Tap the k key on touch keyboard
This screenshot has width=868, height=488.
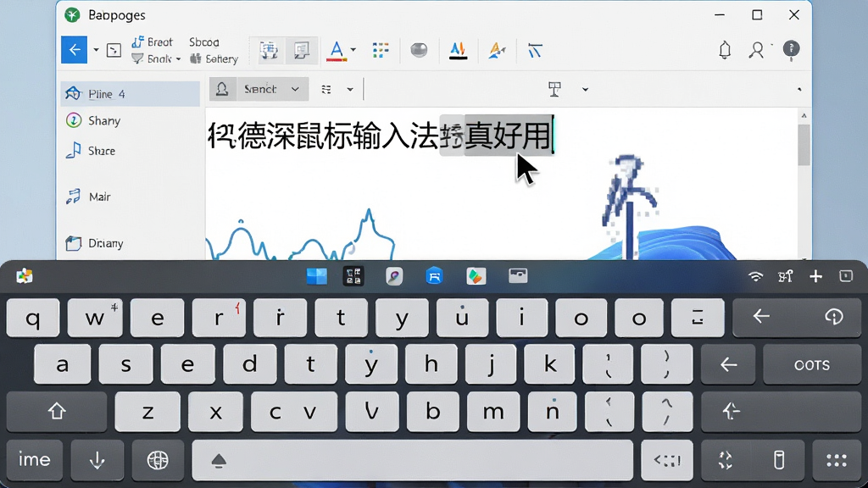point(549,364)
